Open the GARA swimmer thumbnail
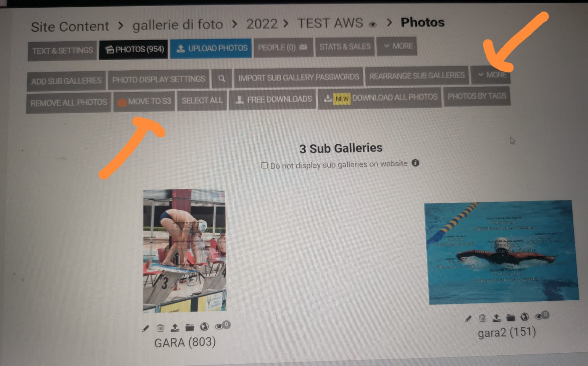The image size is (588, 366). tap(184, 250)
